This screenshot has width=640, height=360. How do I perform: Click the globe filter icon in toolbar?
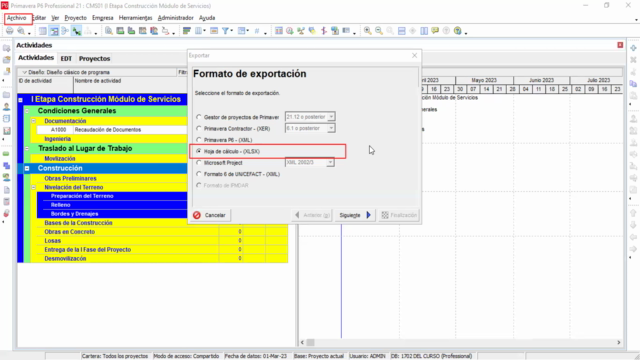(x=458, y=31)
